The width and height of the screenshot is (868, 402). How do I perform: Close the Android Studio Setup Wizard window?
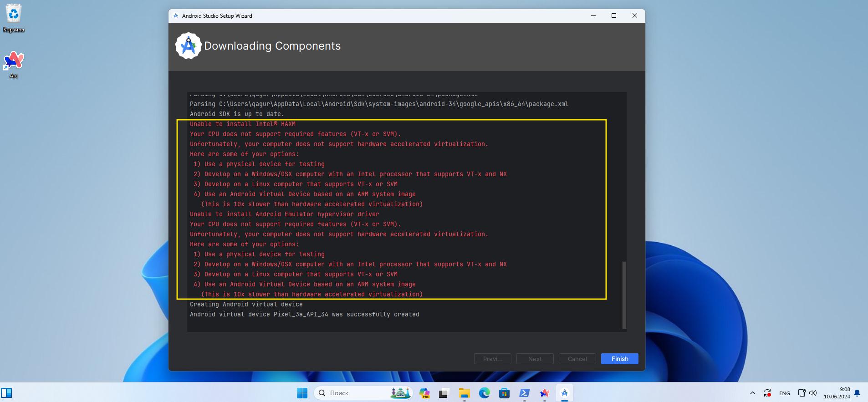[635, 15]
